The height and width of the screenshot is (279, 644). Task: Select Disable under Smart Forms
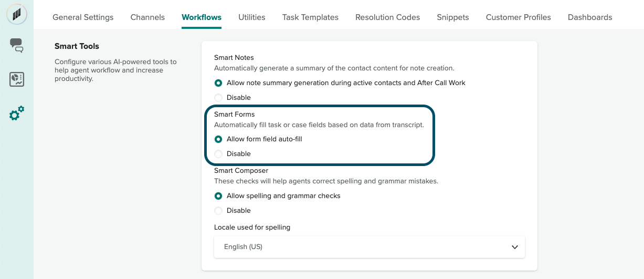(x=218, y=154)
